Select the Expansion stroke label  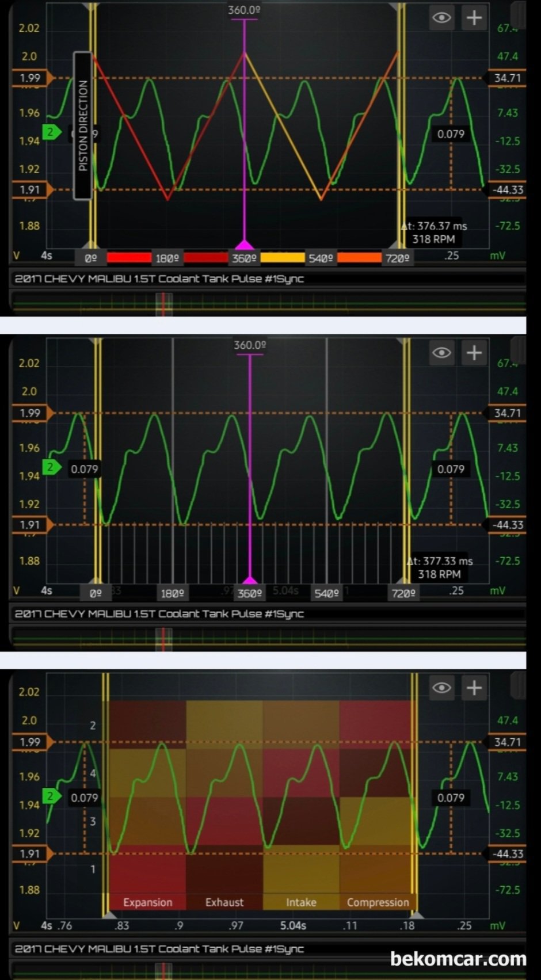coord(147,902)
